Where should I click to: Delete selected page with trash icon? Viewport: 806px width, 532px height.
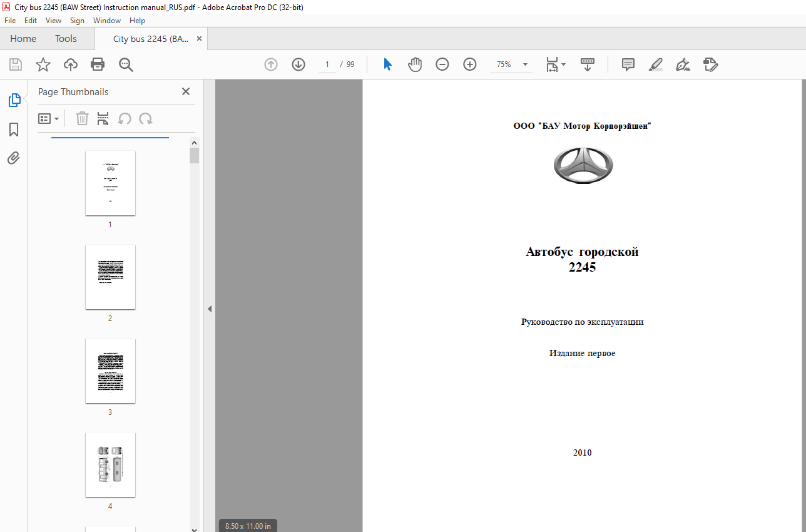82,118
